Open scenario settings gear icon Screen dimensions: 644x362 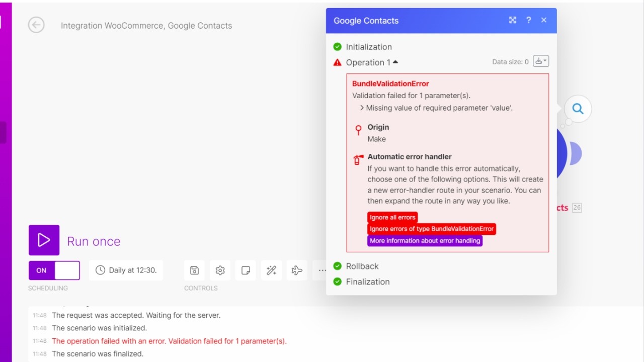(220, 270)
